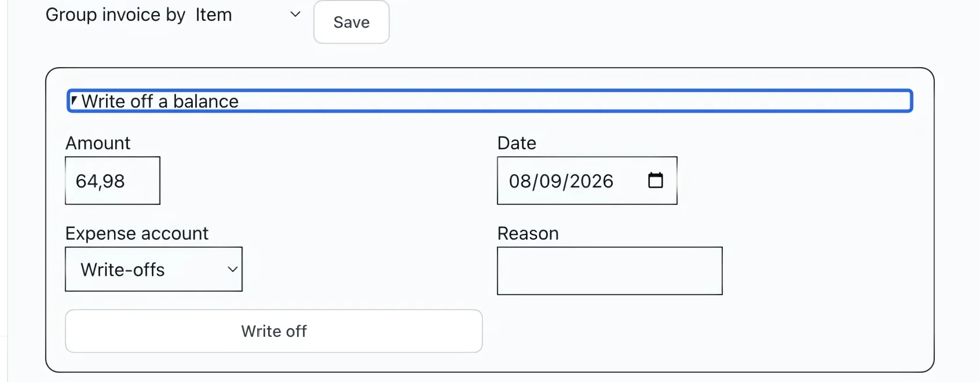Select the 08 segment in Date
This screenshot has height=382, width=980.
tap(520, 181)
